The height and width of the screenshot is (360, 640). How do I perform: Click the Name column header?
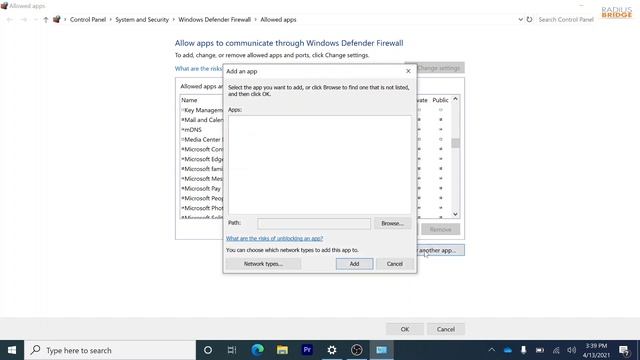tap(189, 100)
